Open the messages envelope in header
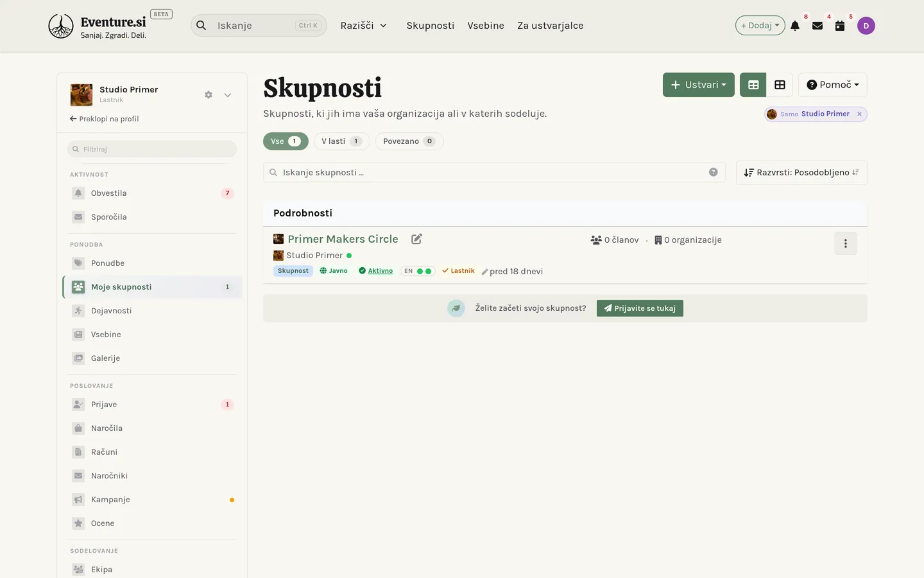 (x=817, y=26)
